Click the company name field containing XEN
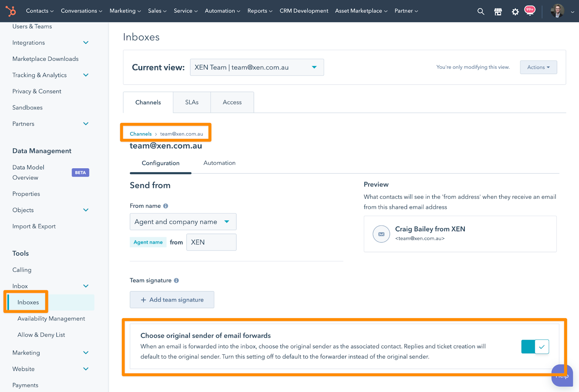The image size is (579, 392). (211, 242)
